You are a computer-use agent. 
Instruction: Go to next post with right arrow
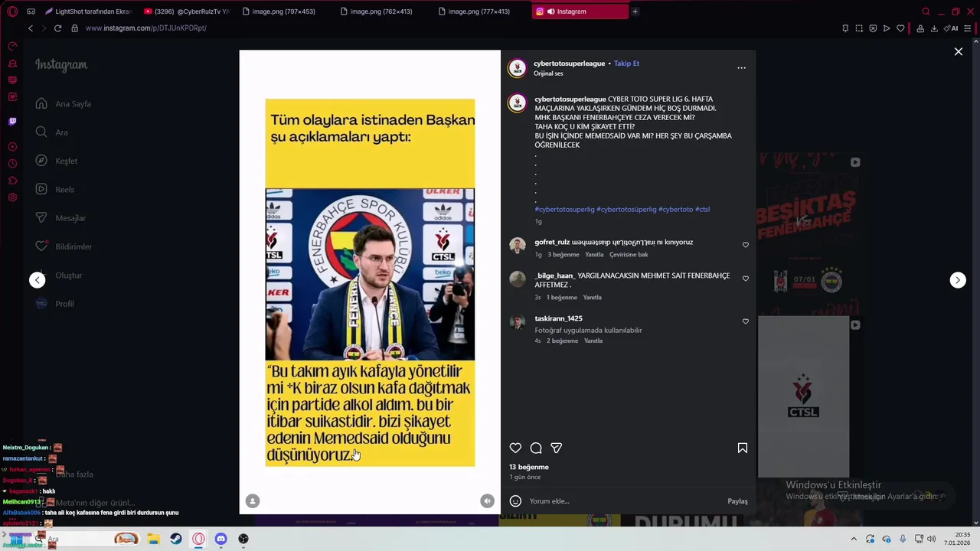click(x=958, y=280)
